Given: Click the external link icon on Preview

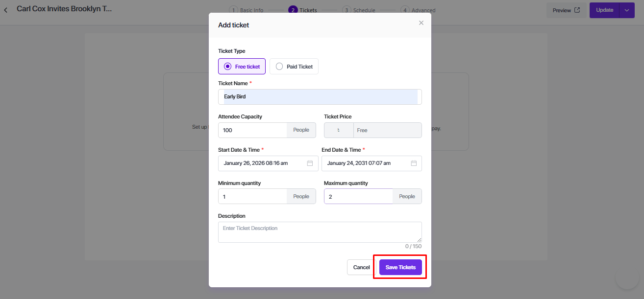Looking at the screenshot, I should (577, 10).
